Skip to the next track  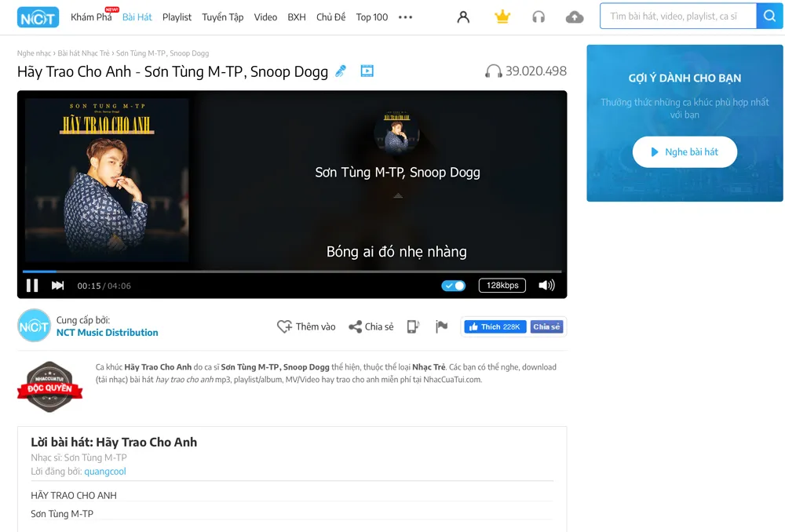click(57, 286)
